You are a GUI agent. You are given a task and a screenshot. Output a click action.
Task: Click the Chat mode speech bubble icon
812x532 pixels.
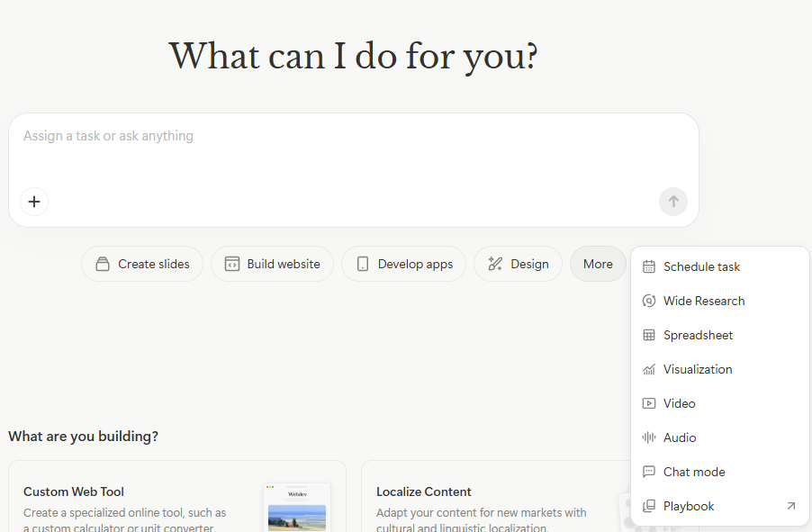(x=648, y=472)
